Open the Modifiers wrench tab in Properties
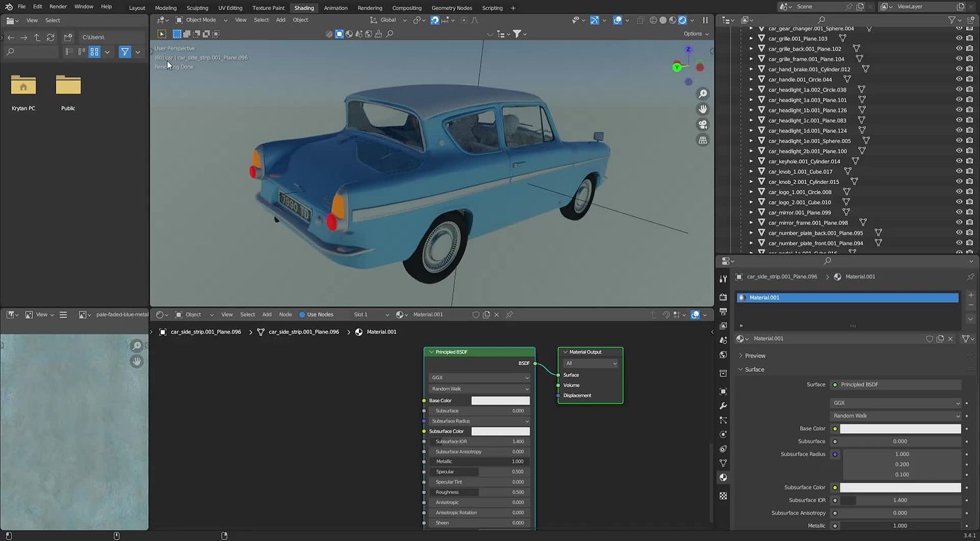The height and width of the screenshot is (541, 980). 723,405
